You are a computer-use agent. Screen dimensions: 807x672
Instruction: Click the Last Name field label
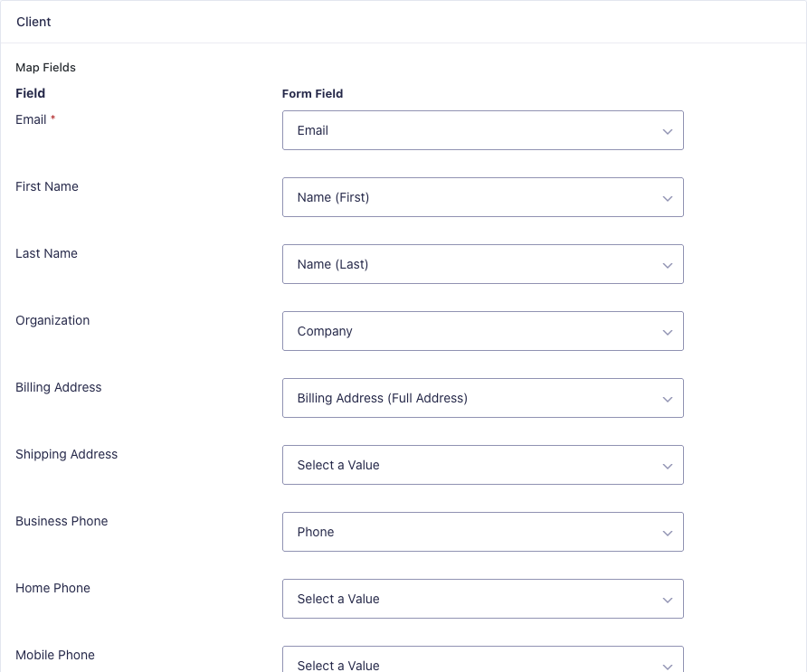(x=46, y=253)
